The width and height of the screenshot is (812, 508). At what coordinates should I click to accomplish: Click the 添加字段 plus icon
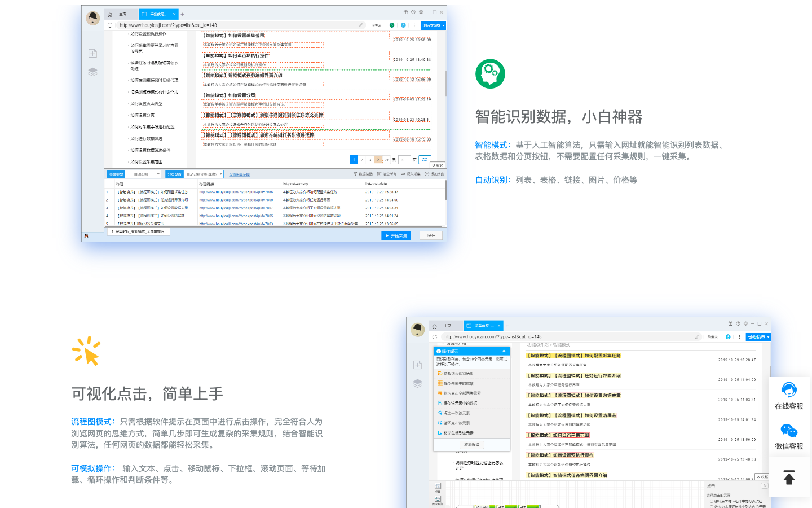tap(426, 173)
